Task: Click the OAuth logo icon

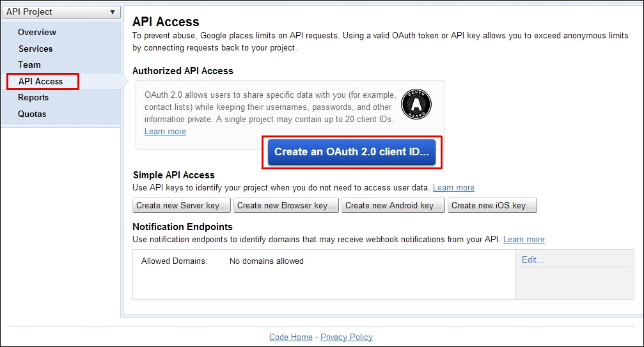Action: click(416, 104)
